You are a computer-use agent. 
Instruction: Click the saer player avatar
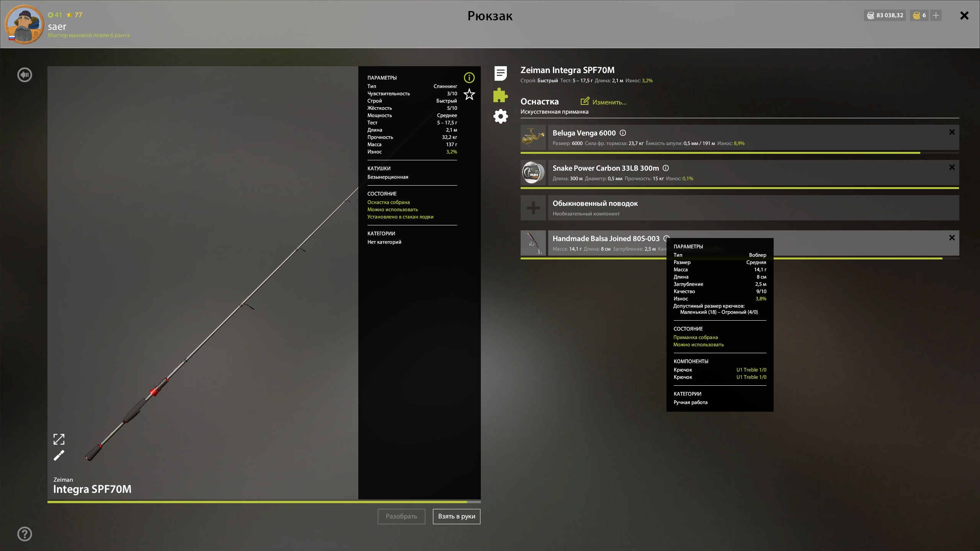(x=24, y=24)
